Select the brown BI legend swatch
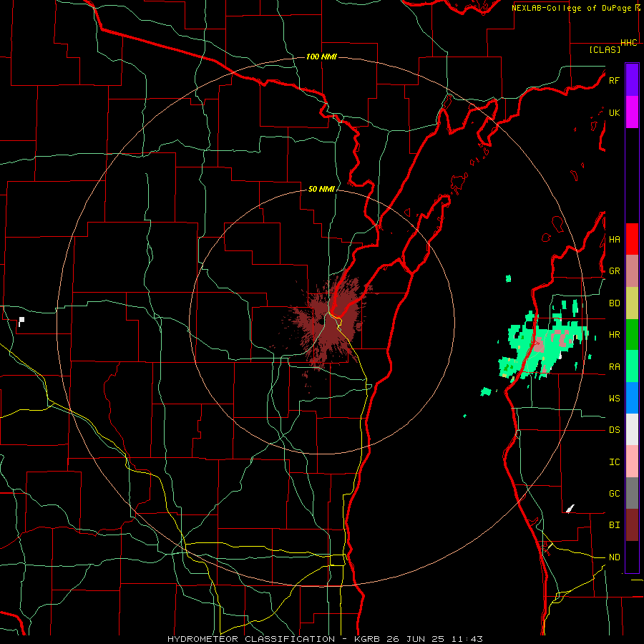 [632, 525]
